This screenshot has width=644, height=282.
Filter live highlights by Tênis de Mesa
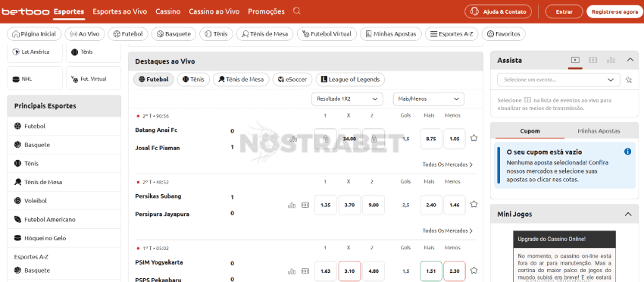241,80
